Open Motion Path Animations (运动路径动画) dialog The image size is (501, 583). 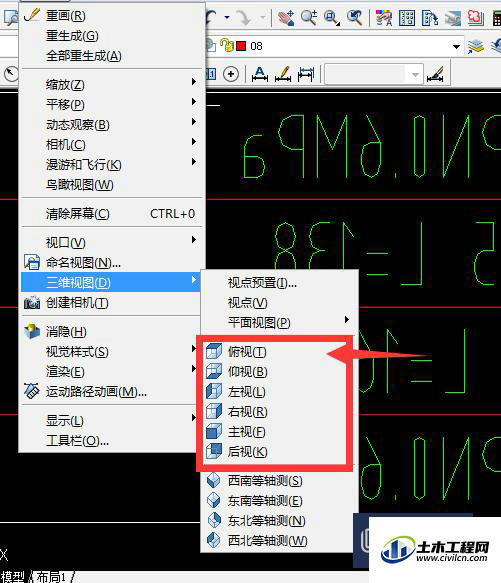pyautogui.click(x=109, y=392)
